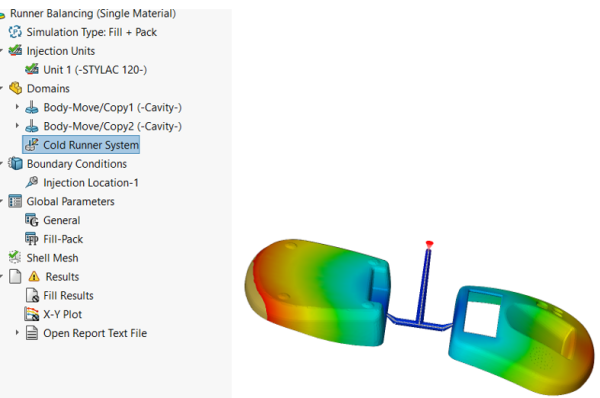This screenshot has width=600, height=398.
Task: Click the Boundary Conditions cube icon
Action: [x=15, y=163]
